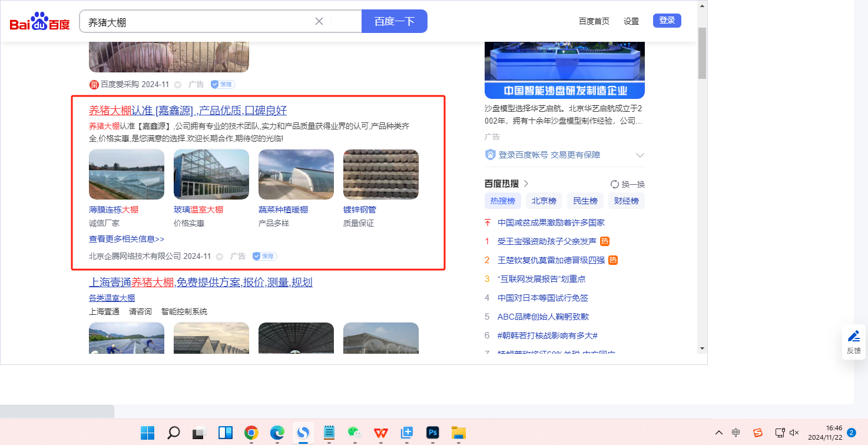Open the blue plus app on taskbar

click(x=406, y=433)
